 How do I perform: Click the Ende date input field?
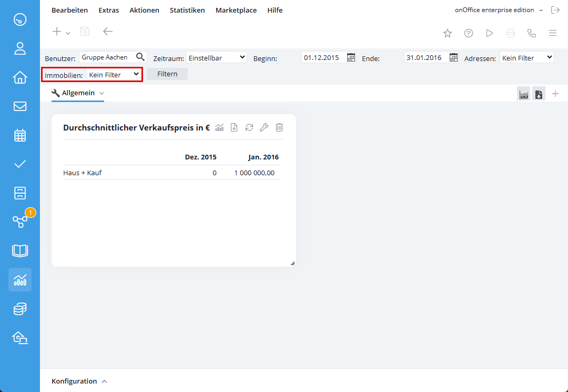425,57
